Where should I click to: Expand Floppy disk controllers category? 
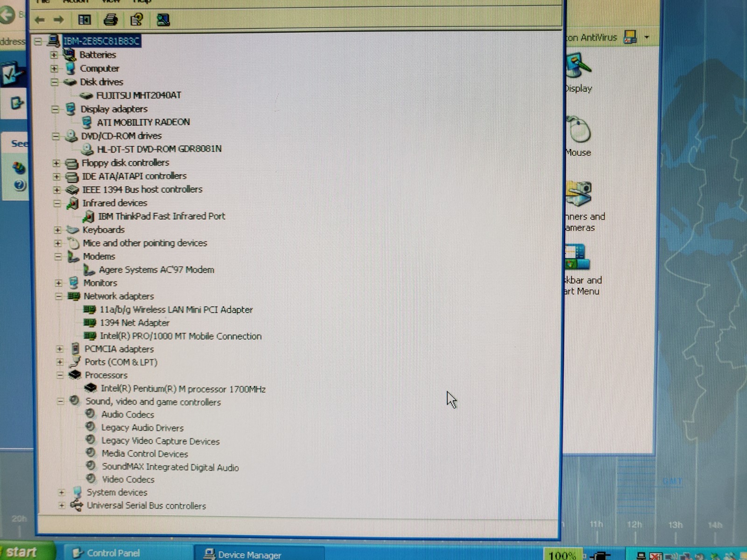click(x=56, y=163)
